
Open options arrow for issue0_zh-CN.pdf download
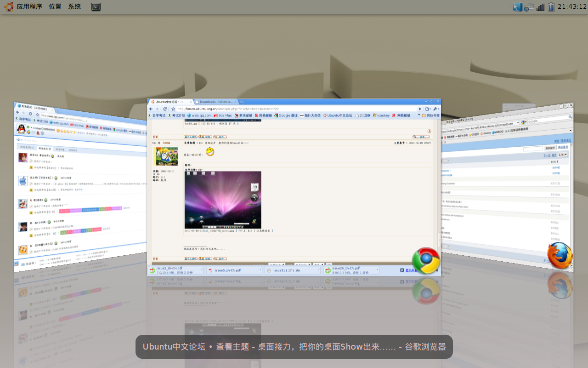260,270
